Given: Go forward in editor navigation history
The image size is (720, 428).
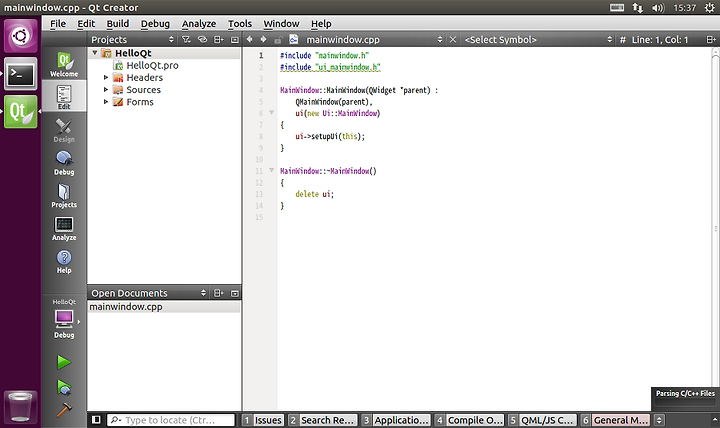Looking at the screenshot, I should tap(263, 39).
